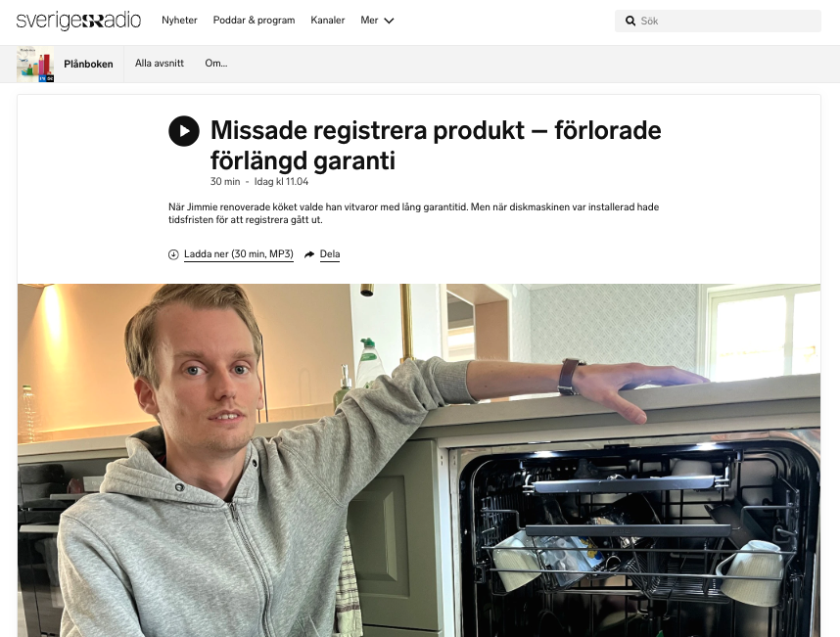Image resolution: width=840 pixels, height=637 pixels.
Task: Click the episode description text
Action: point(413,213)
